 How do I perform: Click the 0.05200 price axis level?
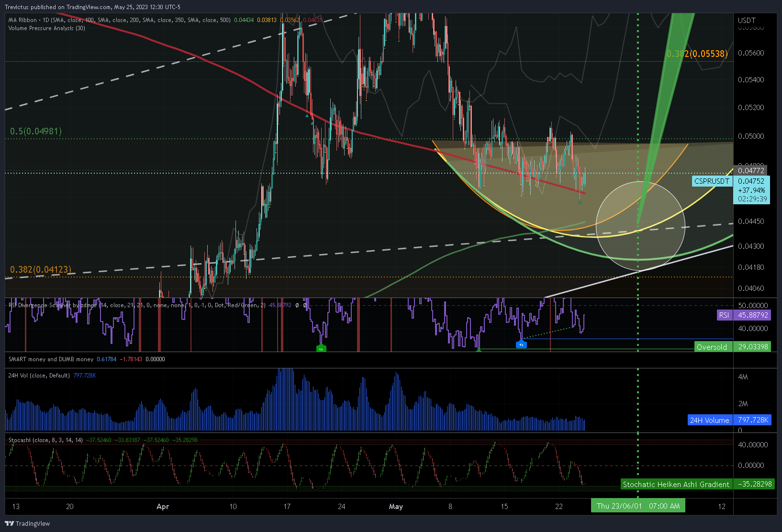[x=751, y=108]
